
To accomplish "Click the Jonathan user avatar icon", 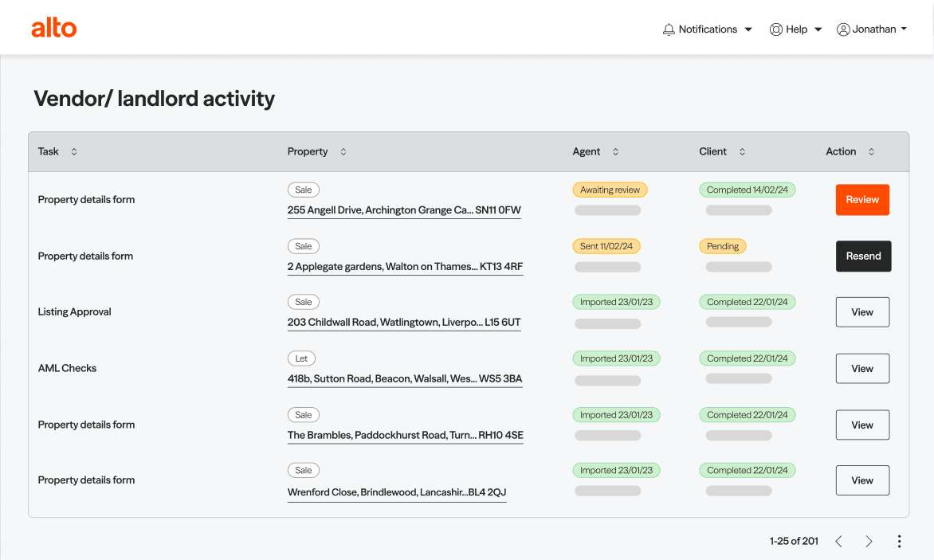I will (843, 29).
